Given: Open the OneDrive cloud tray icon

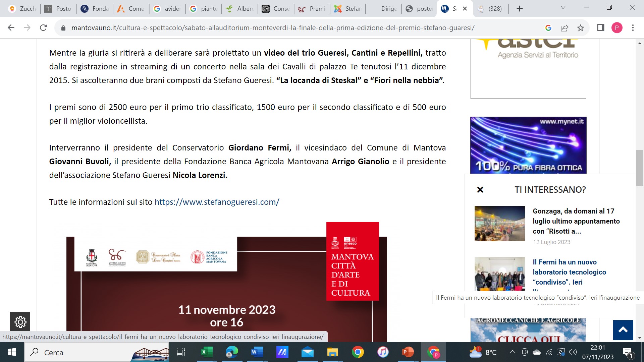Looking at the screenshot, I should click(537, 352).
